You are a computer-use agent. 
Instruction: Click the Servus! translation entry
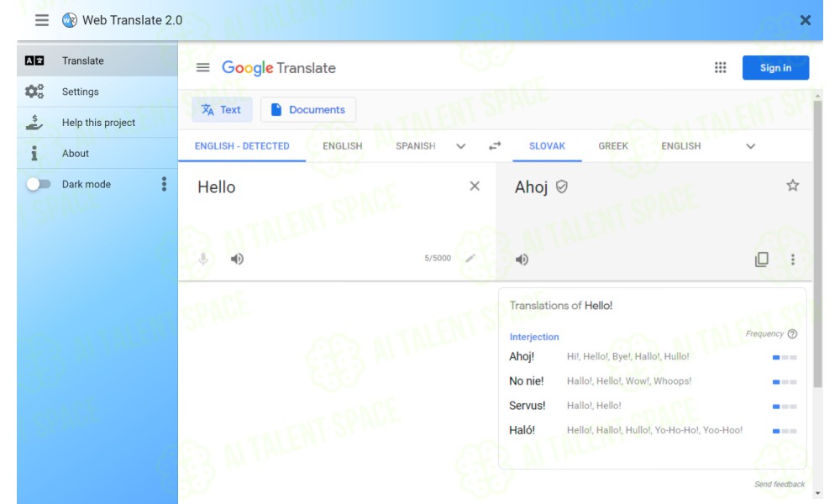point(528,406)
